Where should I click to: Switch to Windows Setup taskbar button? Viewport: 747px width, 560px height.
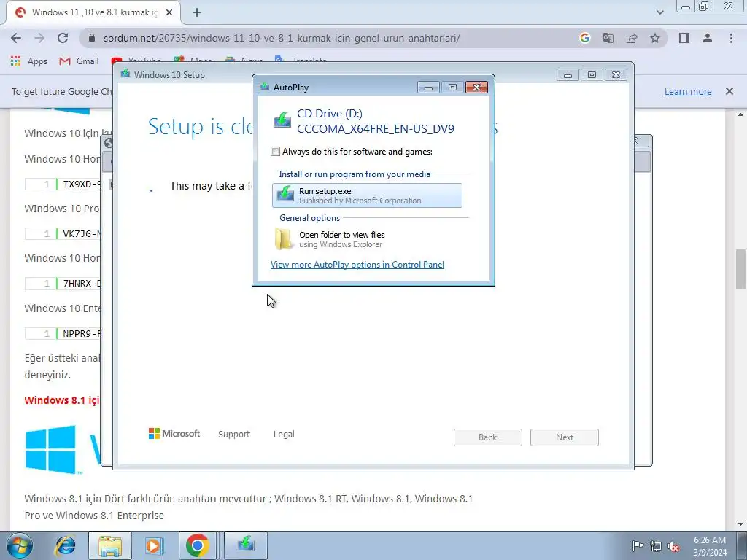(x=246, y=545)
